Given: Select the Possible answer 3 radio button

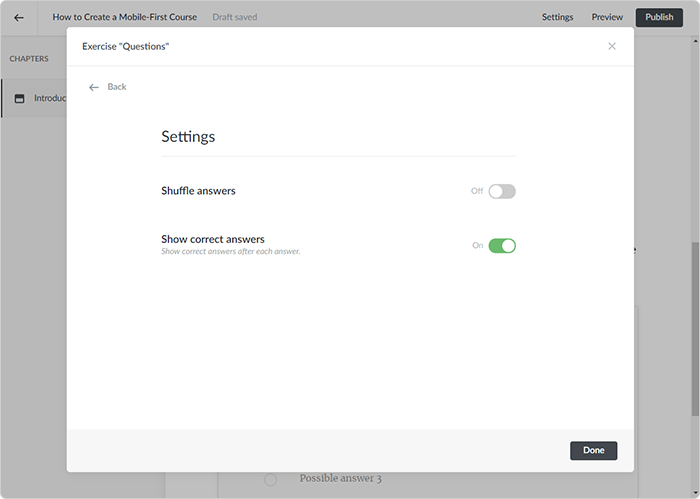Looking at the screenshot, I should click(270, 480).
